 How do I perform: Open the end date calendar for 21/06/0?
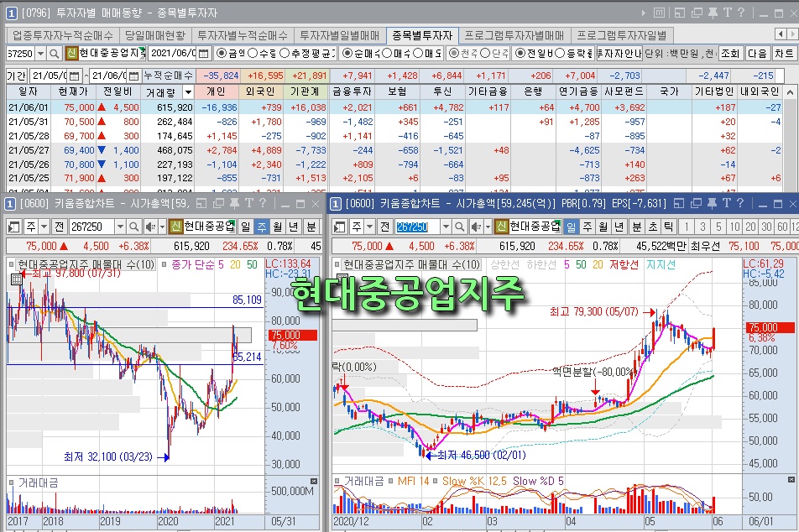click(134, 76)
